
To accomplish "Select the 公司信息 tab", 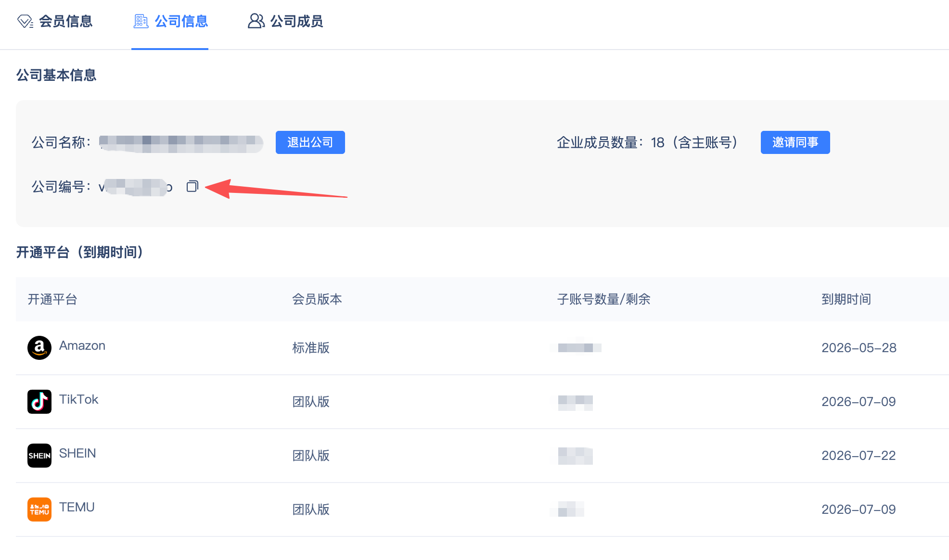I will (181, 22).
